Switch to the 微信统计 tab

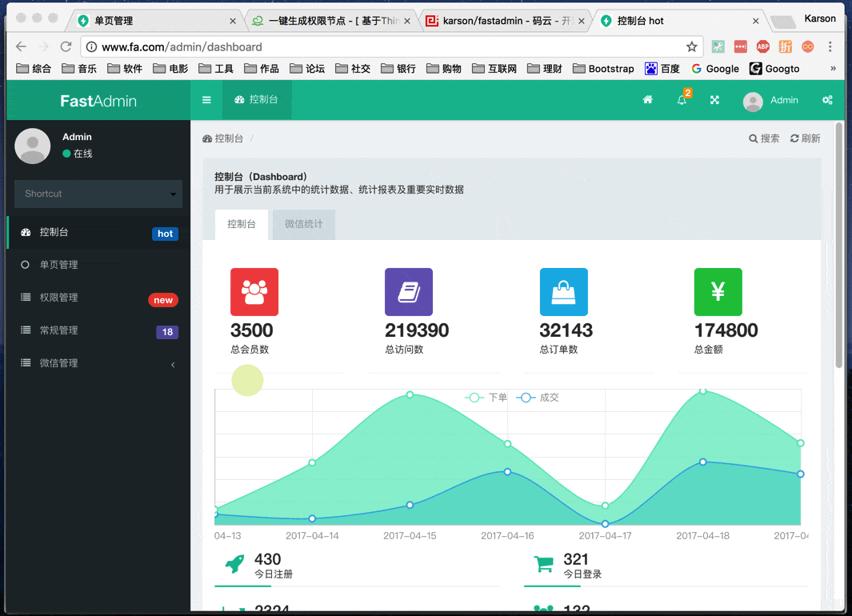[x=304, y=224]
